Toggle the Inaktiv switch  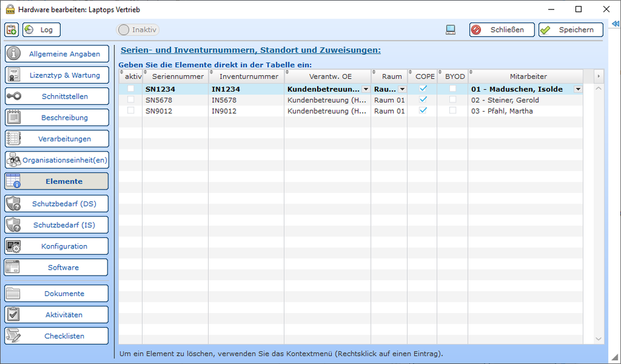tap(138, 30)
